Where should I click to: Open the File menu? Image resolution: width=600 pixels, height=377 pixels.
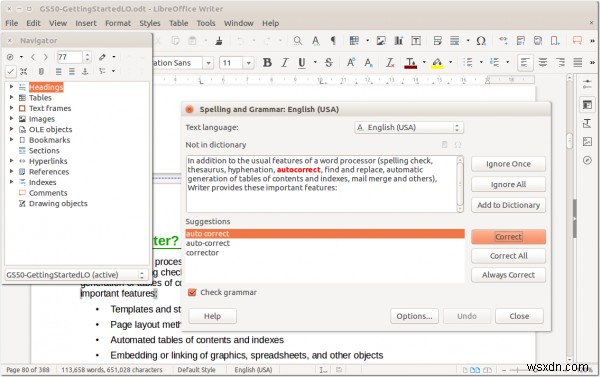point(11,23)
